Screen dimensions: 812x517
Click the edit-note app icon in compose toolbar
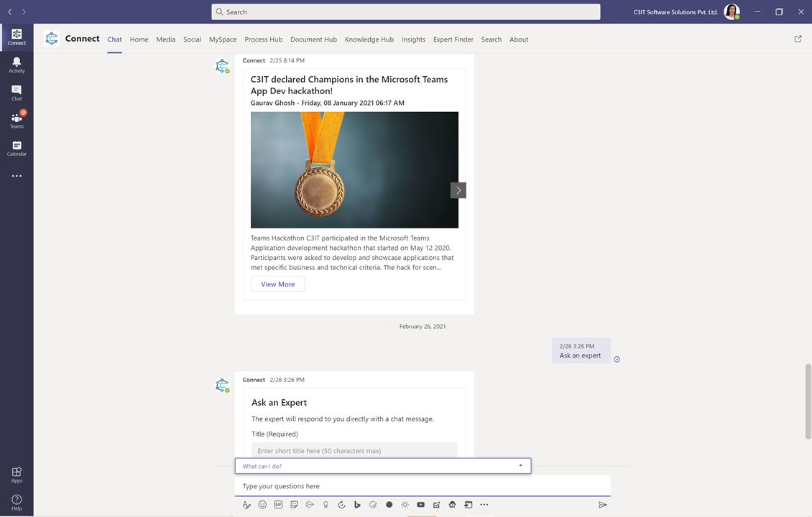[437, 505]
